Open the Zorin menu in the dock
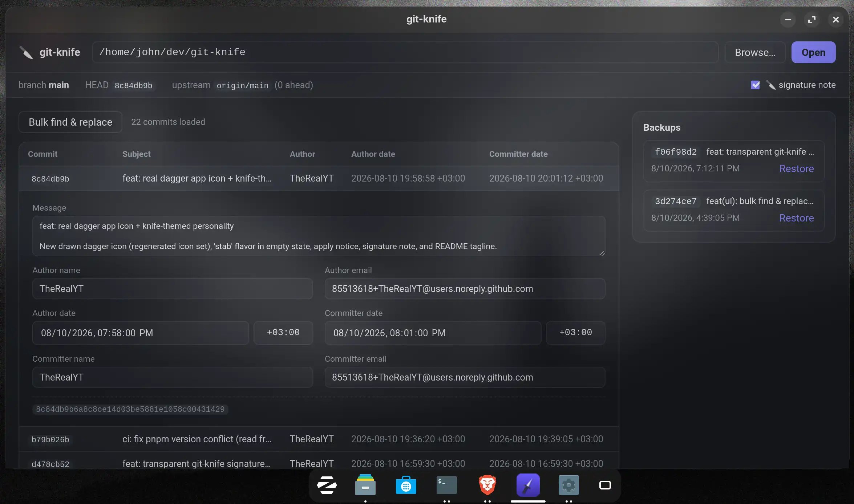 327,485
